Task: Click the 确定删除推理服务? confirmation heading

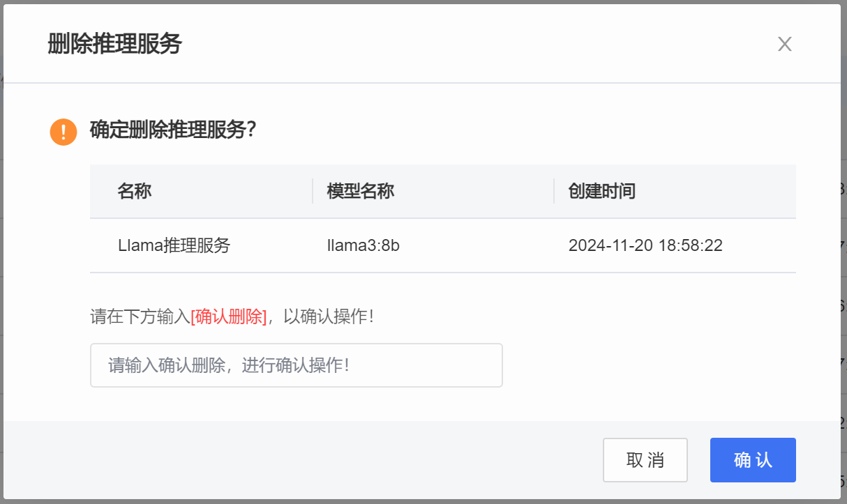Action: [x=173, y=130]
